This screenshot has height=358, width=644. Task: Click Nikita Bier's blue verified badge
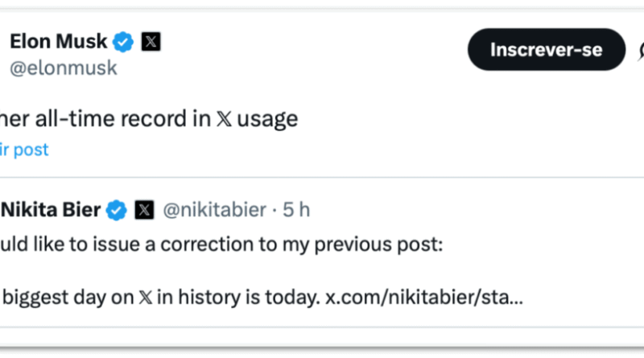[x=118, y=211]
